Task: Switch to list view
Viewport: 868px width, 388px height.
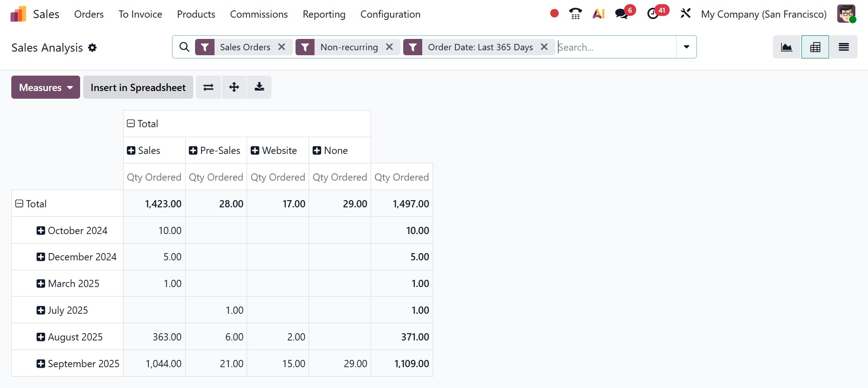Action: pyautogui.click(x=844, y=47)
